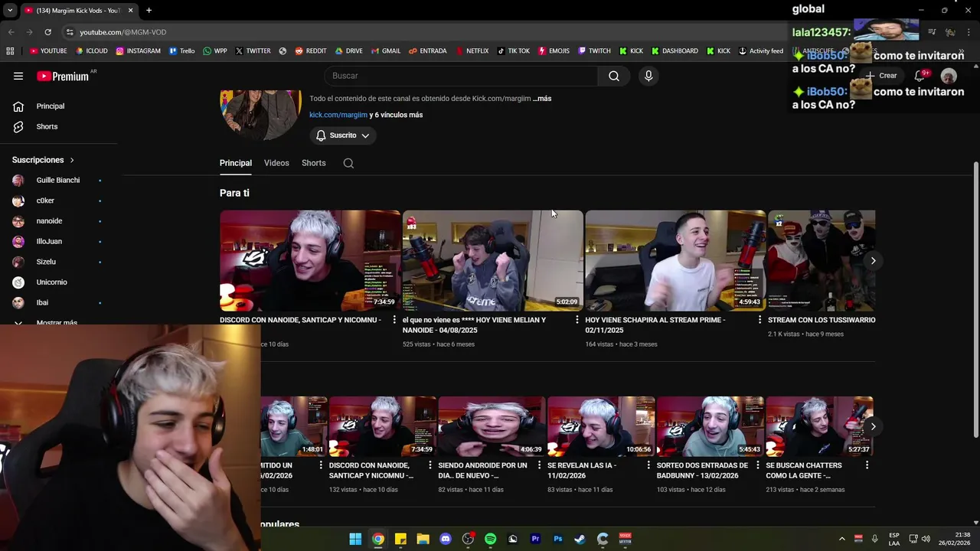Open Steam from the taskbar

(580, 539)
